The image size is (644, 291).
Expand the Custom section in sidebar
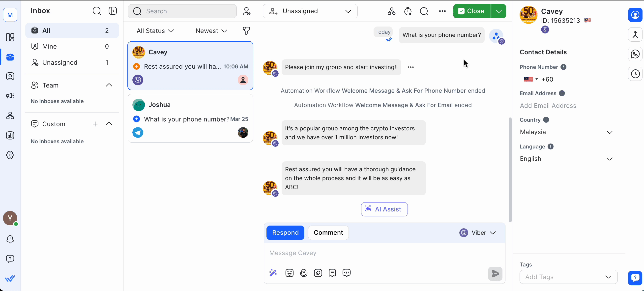coord(109,124)
